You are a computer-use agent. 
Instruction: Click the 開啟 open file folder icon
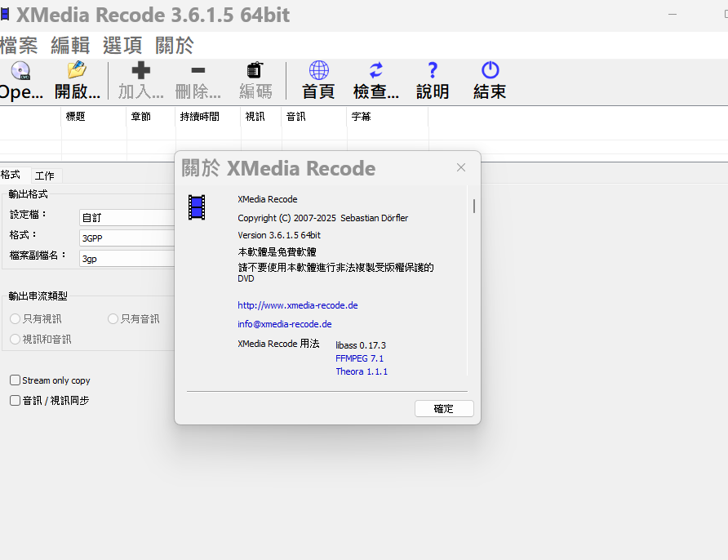click(77, 70)
